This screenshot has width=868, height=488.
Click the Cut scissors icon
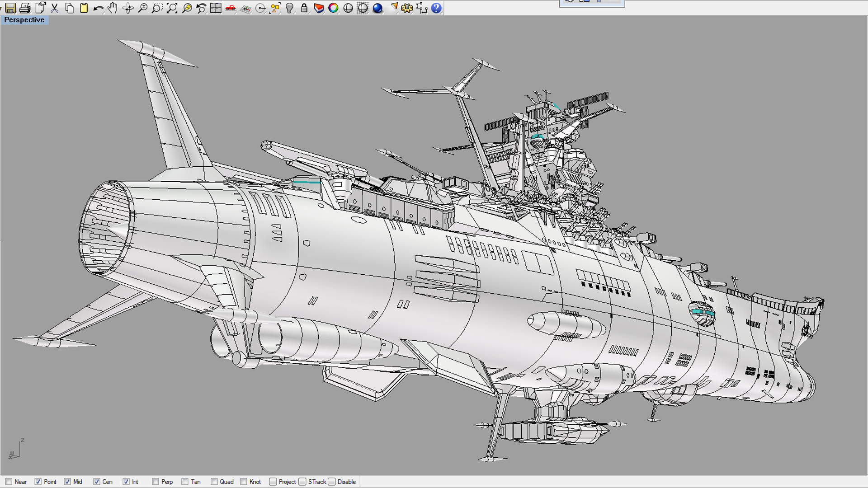pos(55,8)
